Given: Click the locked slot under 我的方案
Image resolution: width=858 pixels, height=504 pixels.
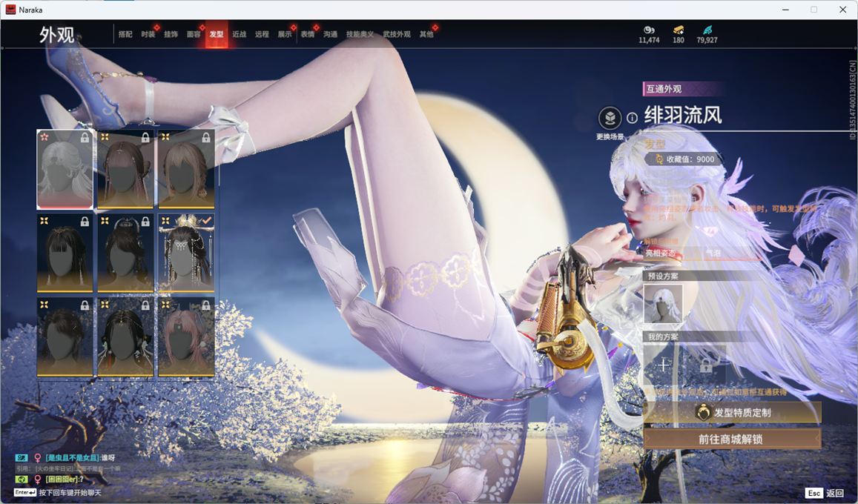Looking at the screenshot, I should (705, 365).
